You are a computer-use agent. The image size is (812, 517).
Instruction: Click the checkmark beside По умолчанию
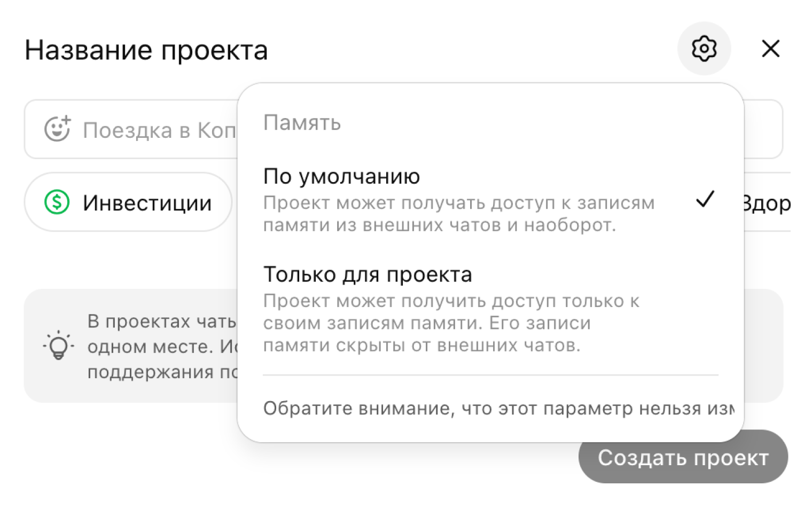[x=705, y=200]
